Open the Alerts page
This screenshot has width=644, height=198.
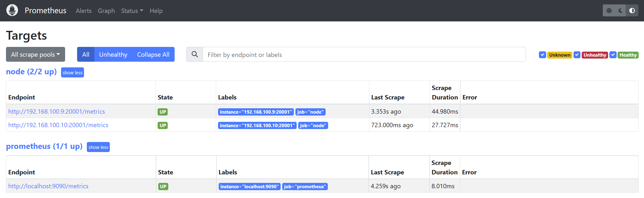[x=84, y=11]
